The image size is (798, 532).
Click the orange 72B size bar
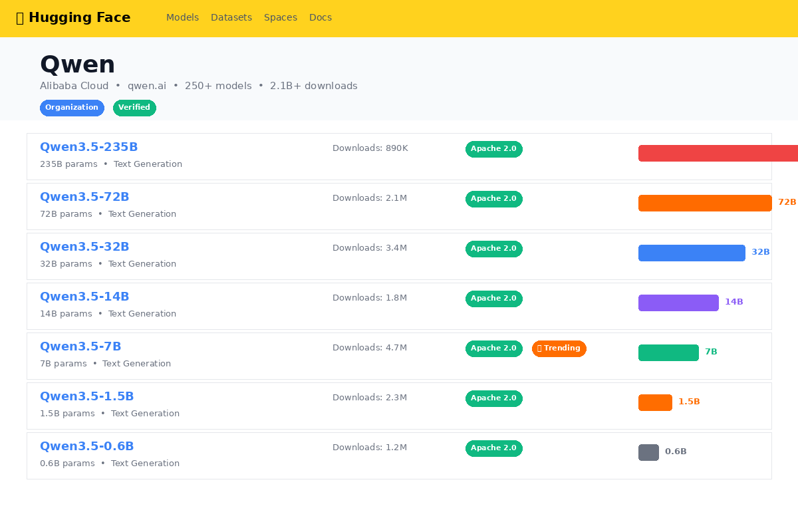(x=704, y=203)
